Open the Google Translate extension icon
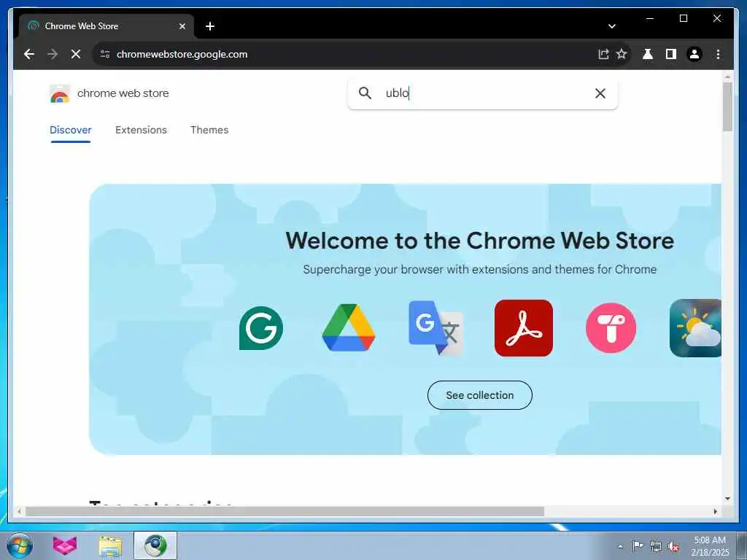The image size is (747, 560). point(436,328)
